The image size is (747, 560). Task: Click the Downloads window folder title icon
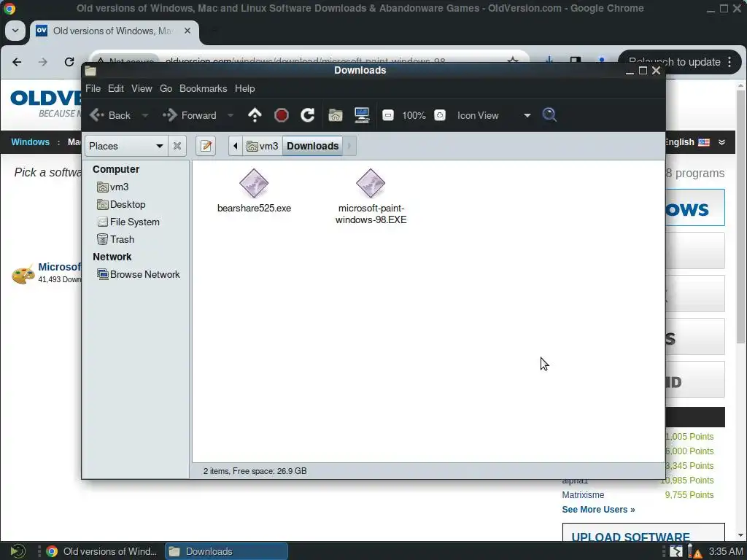90,71
